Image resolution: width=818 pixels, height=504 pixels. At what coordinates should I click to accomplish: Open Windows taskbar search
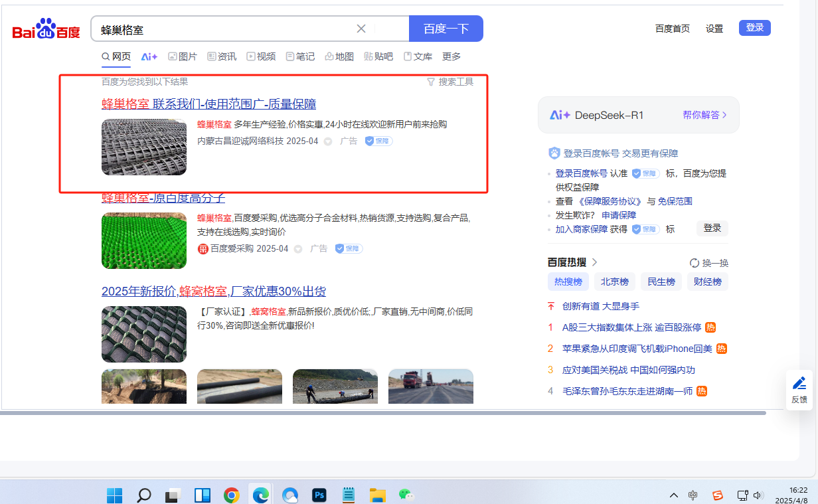143,495
